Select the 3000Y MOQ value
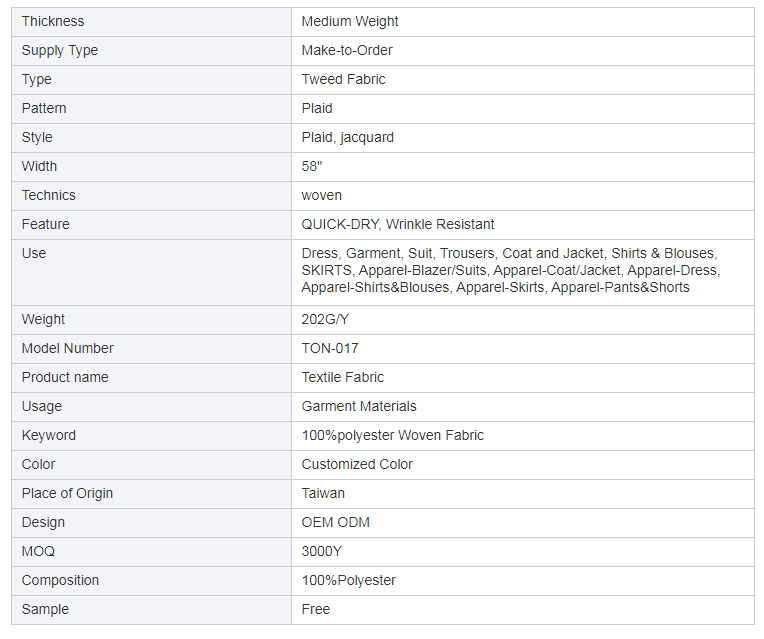 tap(322, 551)
